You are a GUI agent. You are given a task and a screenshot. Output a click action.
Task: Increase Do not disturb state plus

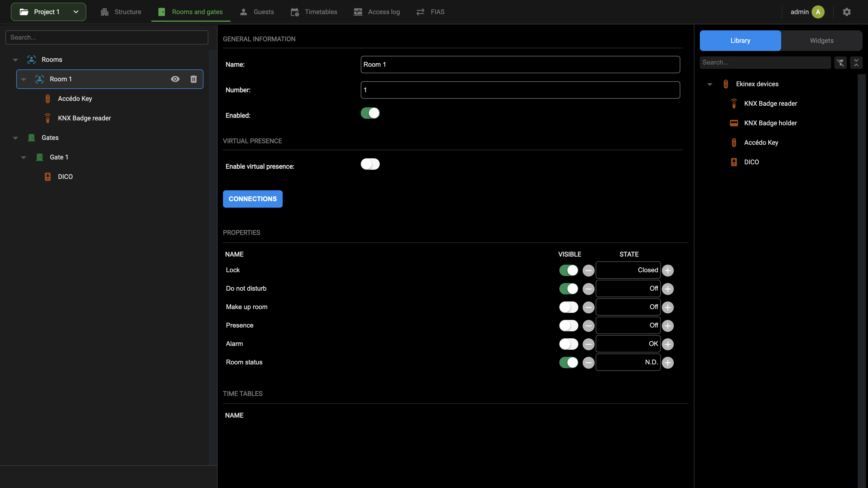(x=668, y=289)
